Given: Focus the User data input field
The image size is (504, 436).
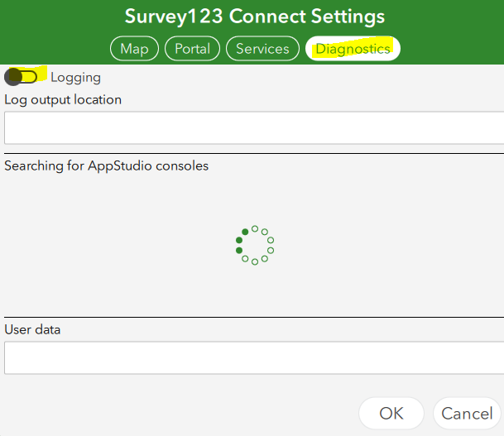Looking at the screenshot, I should [252, 358].
